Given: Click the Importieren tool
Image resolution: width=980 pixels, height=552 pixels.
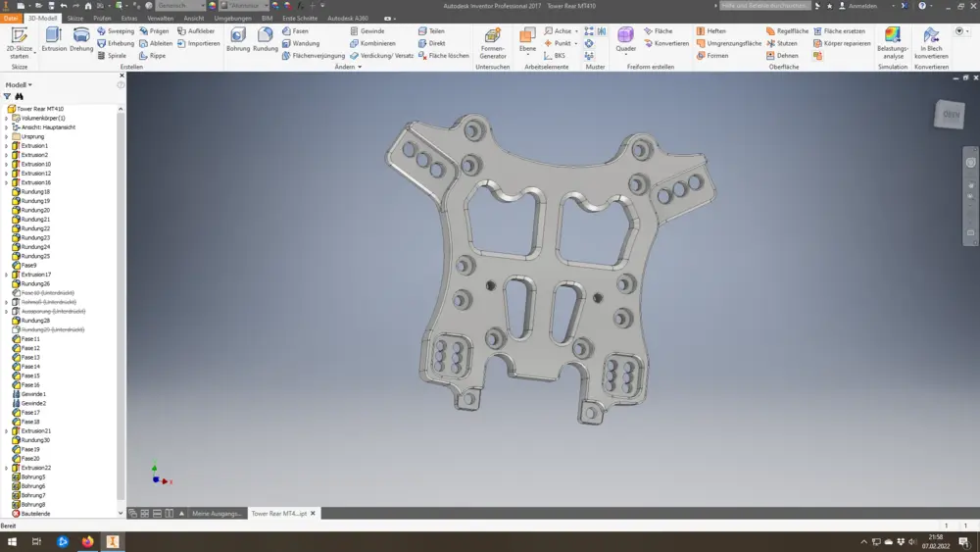Looking at the screenshot, I should click(x=198, y=43).
